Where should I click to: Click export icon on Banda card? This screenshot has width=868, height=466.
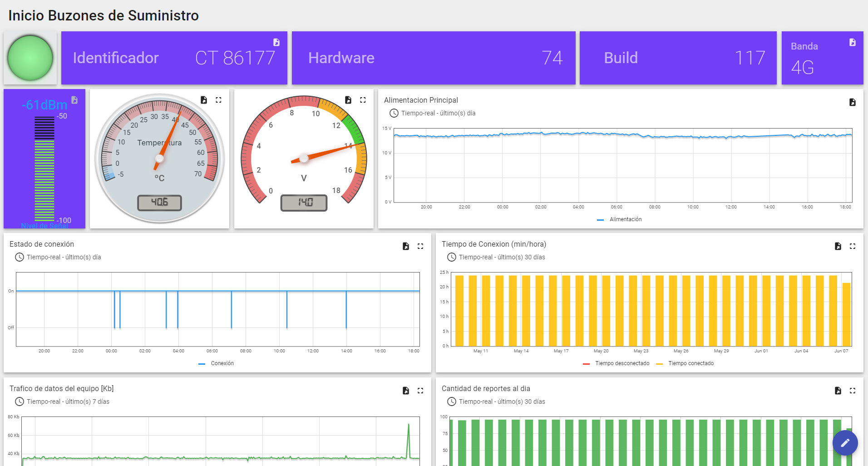click(x=852, y=42)
